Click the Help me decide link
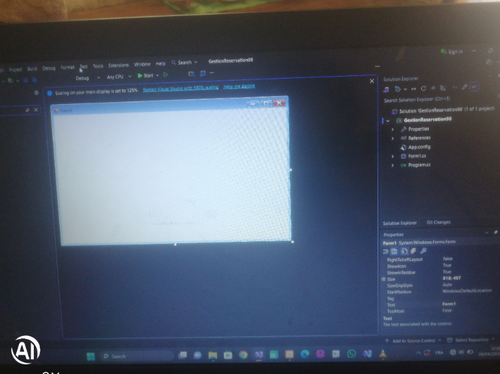 239,86
